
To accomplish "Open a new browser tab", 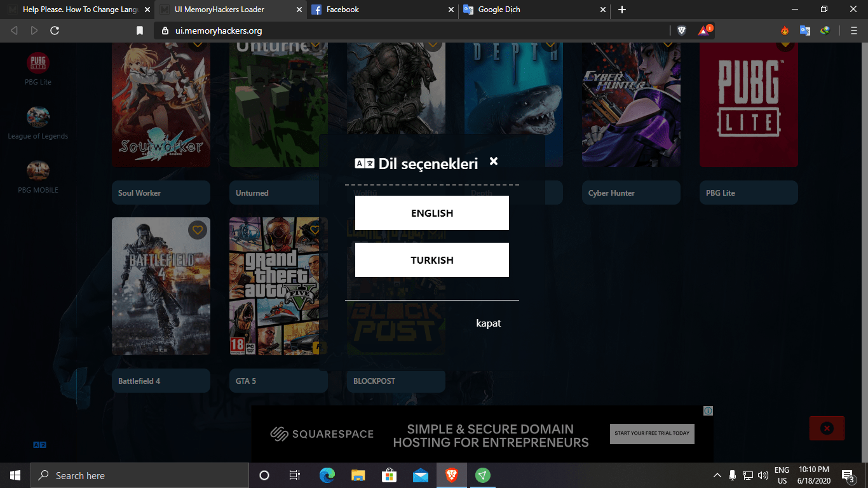I will 622,10.
